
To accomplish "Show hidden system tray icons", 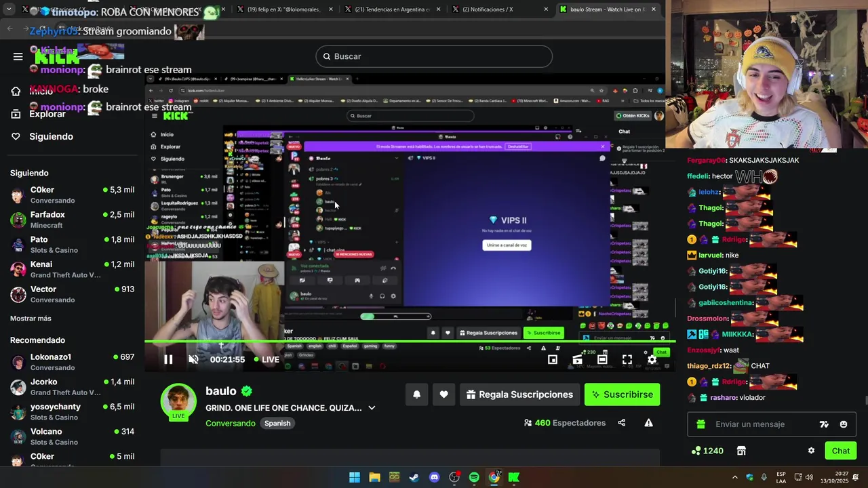I will pyautogui.click(x=734, y=477).
